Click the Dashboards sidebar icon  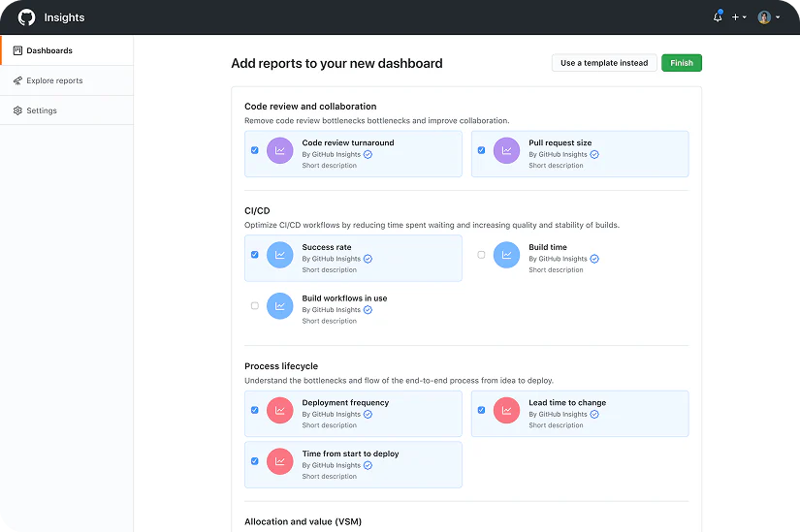(x=17, y=50)
